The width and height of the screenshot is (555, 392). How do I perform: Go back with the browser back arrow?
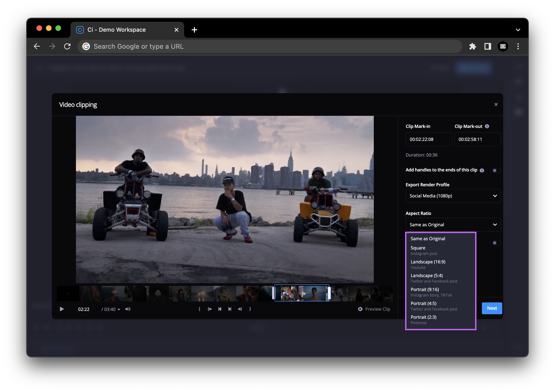[37, 46]
